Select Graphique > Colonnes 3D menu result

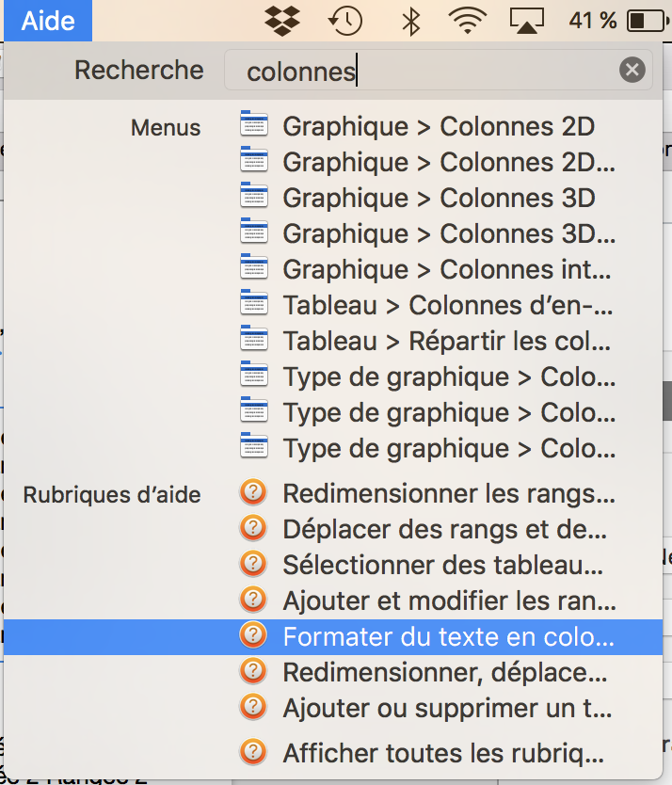439,198
